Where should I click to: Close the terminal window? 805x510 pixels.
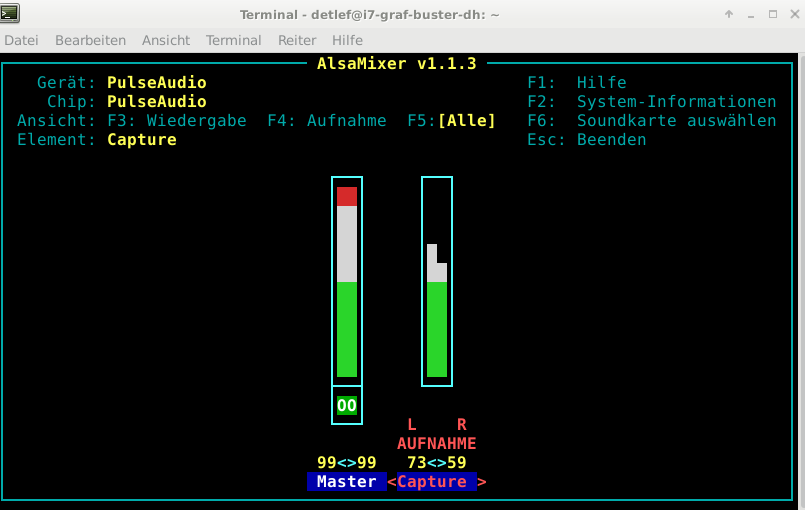795,14
